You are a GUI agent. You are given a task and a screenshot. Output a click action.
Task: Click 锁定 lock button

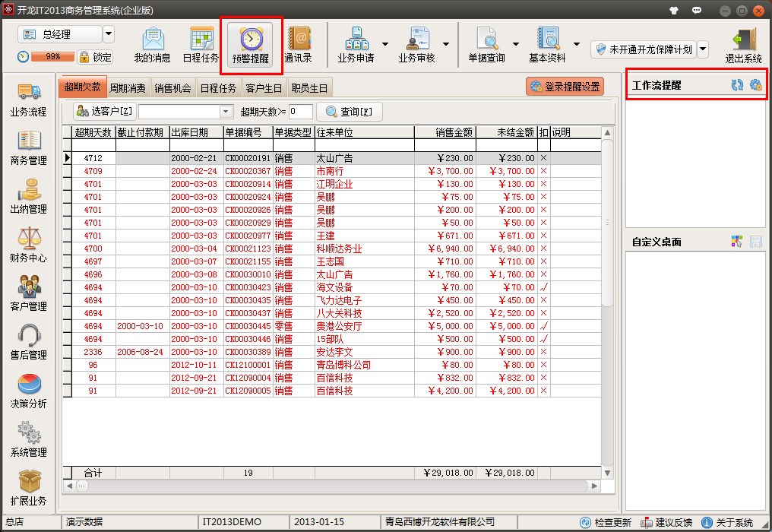point(96,57)
